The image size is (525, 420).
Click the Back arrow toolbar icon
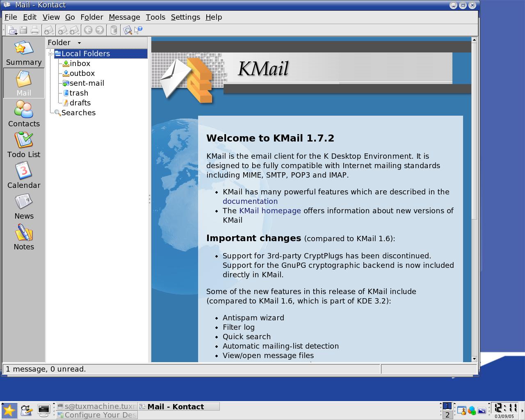pos(88,30)
